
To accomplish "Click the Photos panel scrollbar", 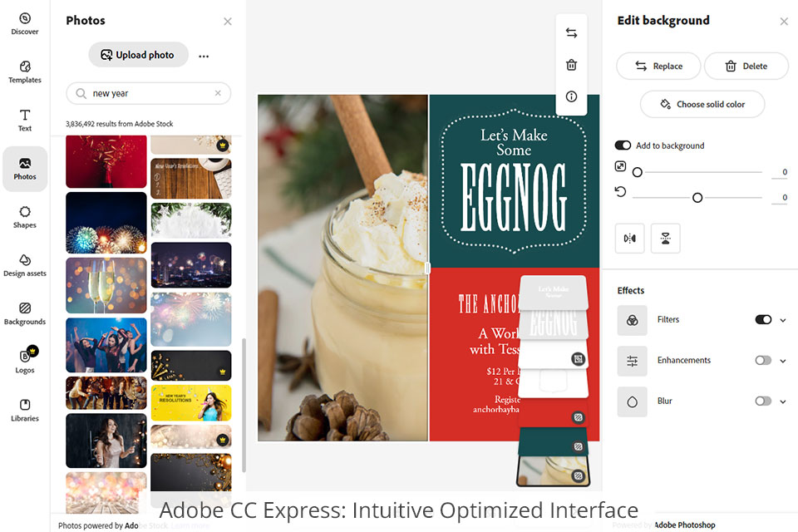I will coord(244,405).
